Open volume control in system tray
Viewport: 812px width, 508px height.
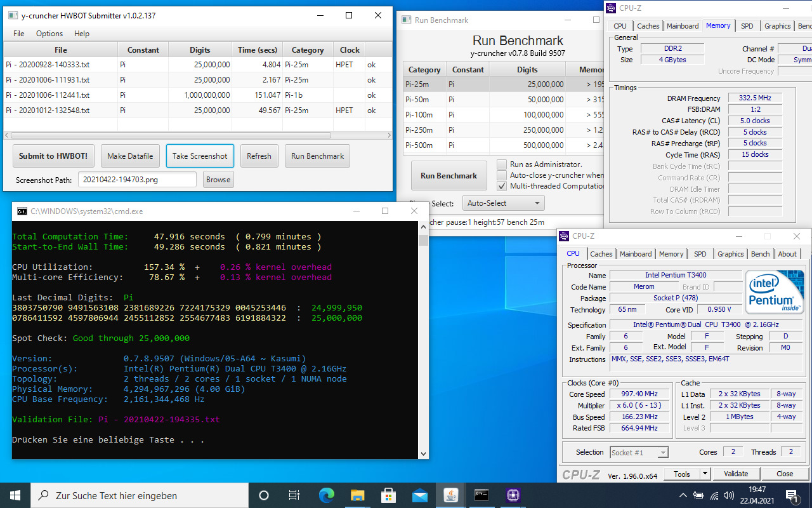click(730, 495)
